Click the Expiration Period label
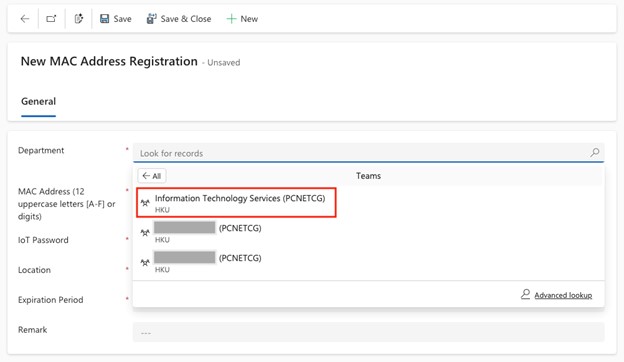Image resolution: width=624 pixels, height=362 pixels. pos(51,300)
